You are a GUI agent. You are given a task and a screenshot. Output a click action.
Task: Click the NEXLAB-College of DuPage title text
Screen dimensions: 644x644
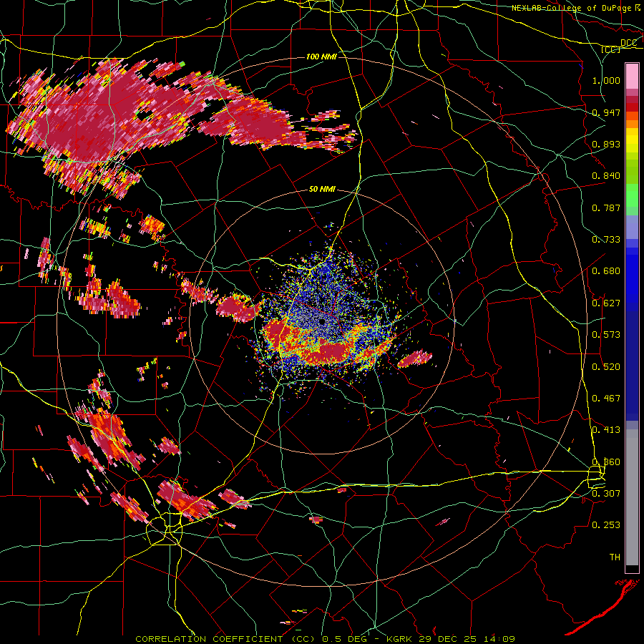[x=572, y=8]
